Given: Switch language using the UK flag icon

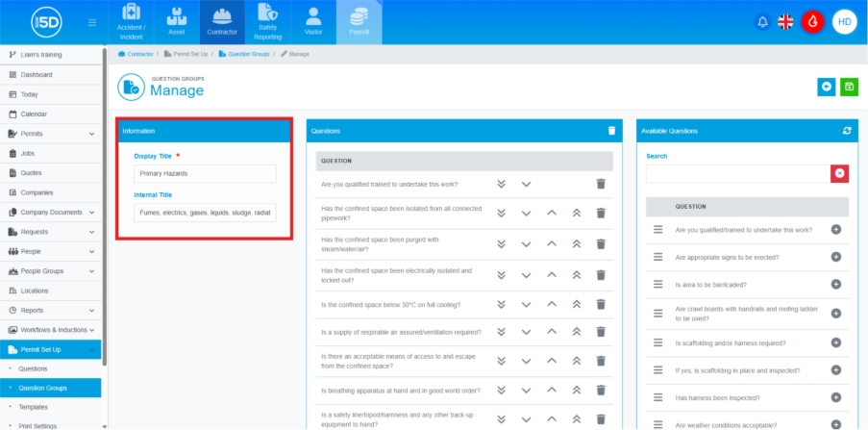Looking at the screenshot, I should [785, 22].
